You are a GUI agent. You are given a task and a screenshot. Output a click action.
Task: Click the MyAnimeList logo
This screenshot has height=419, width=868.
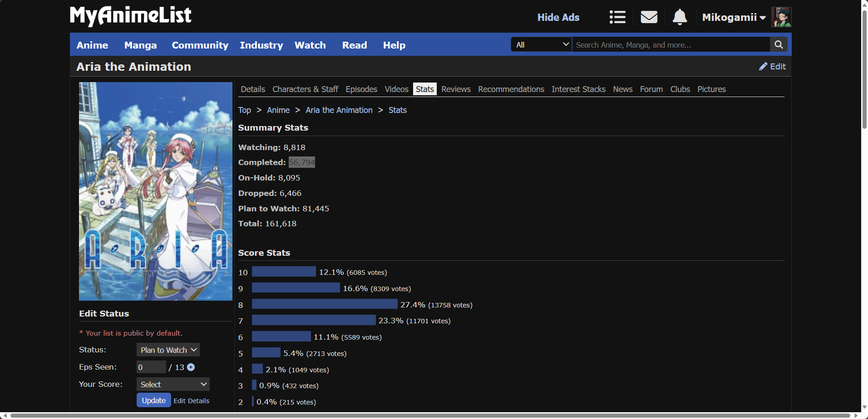tap(131, 16)
